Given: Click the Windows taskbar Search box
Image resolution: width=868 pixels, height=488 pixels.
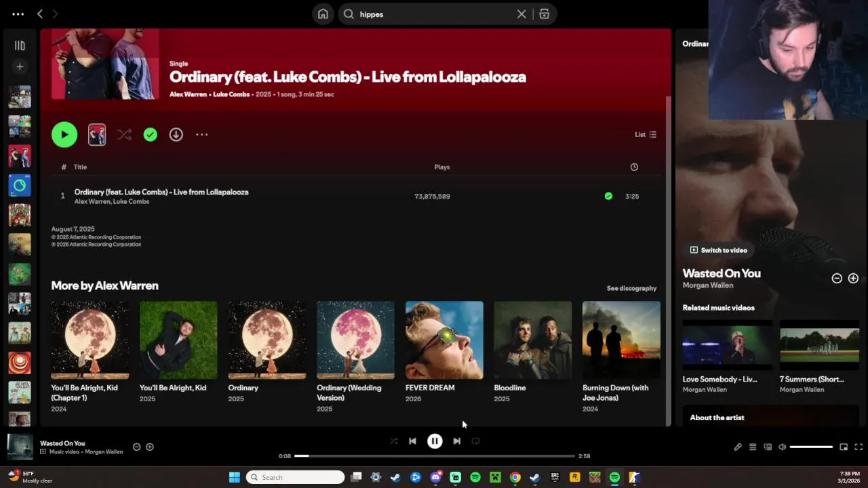Looking at the screenshot, I should (295, 477).
